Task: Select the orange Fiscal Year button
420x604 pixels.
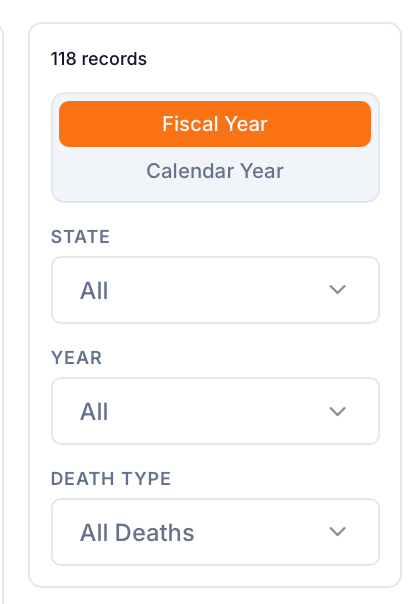Action: (x=215, y=124)
